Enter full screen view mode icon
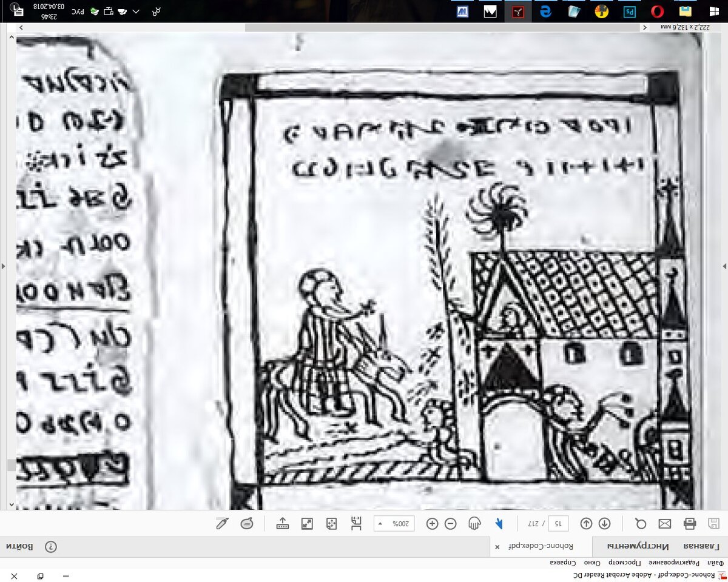The image size is (728, 582). pyautogui.click(x=307, y=523)
